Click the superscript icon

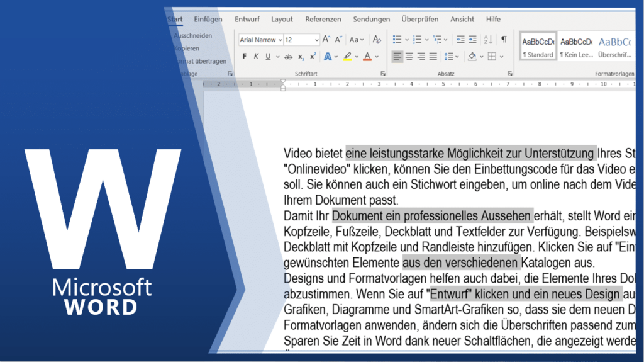(313, 57)
